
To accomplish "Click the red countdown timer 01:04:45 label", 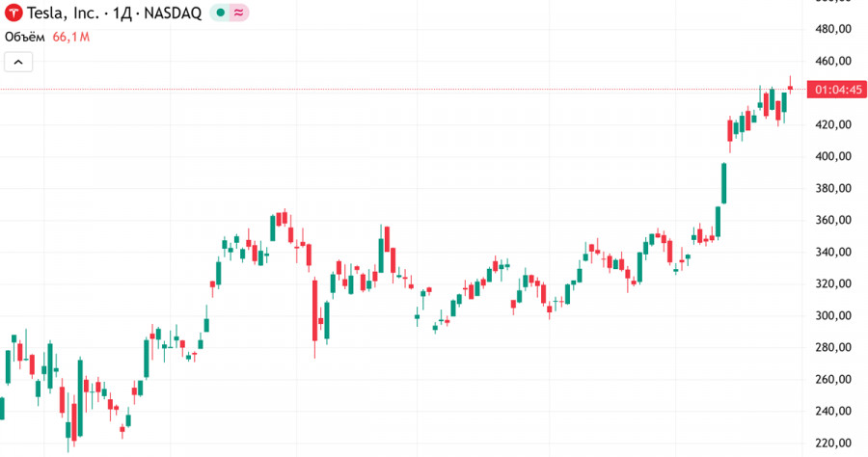I will [838, 90].
